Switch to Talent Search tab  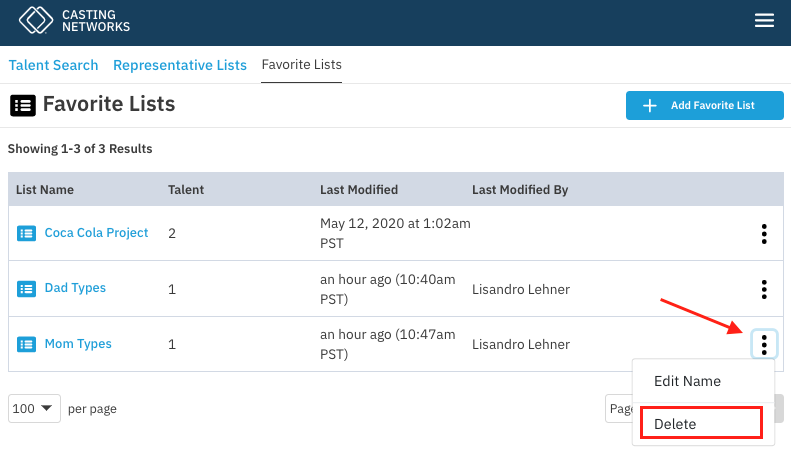(54, 65)
